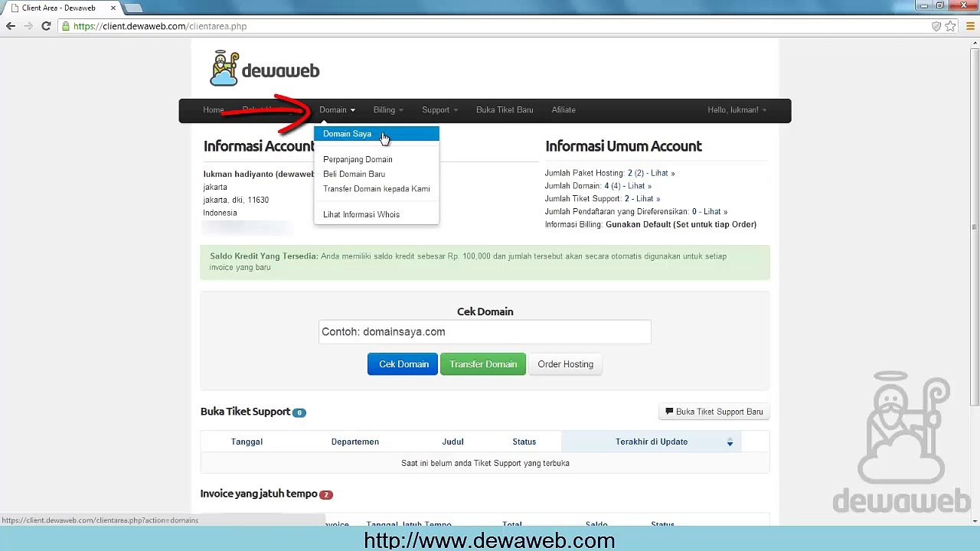Sort tickets by Terakhir di Update
This screenshot has width=980, height=551.
(x=652, y=442)
